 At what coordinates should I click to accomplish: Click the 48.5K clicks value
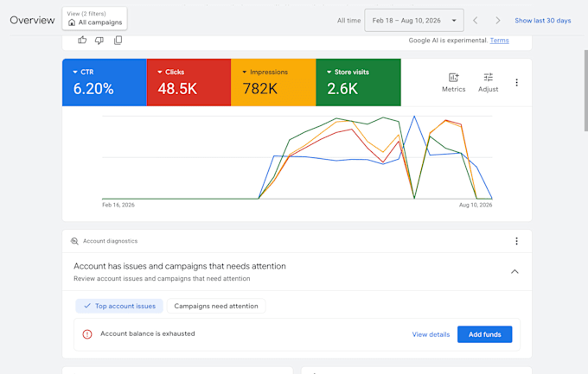(177, 89)
